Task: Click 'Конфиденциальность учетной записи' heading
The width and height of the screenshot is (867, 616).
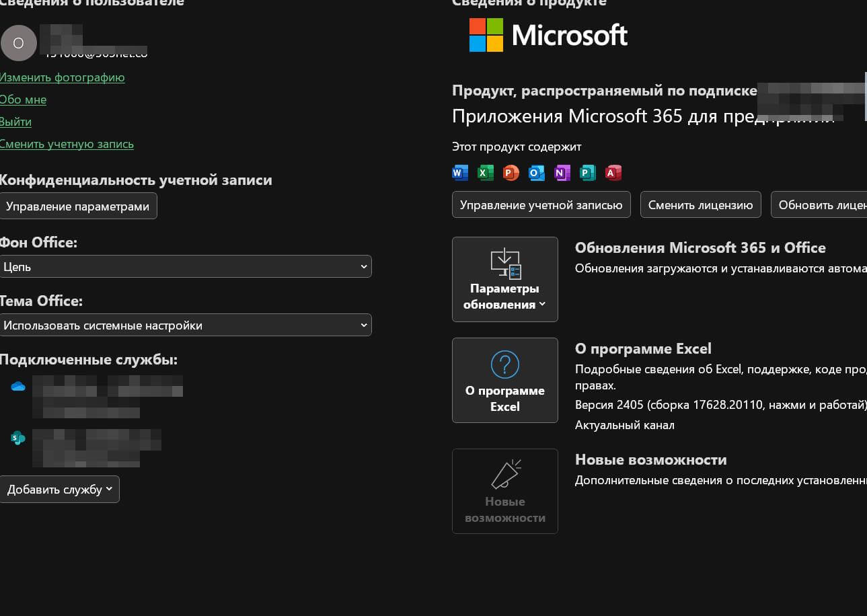Action: (x=136, y=180)
